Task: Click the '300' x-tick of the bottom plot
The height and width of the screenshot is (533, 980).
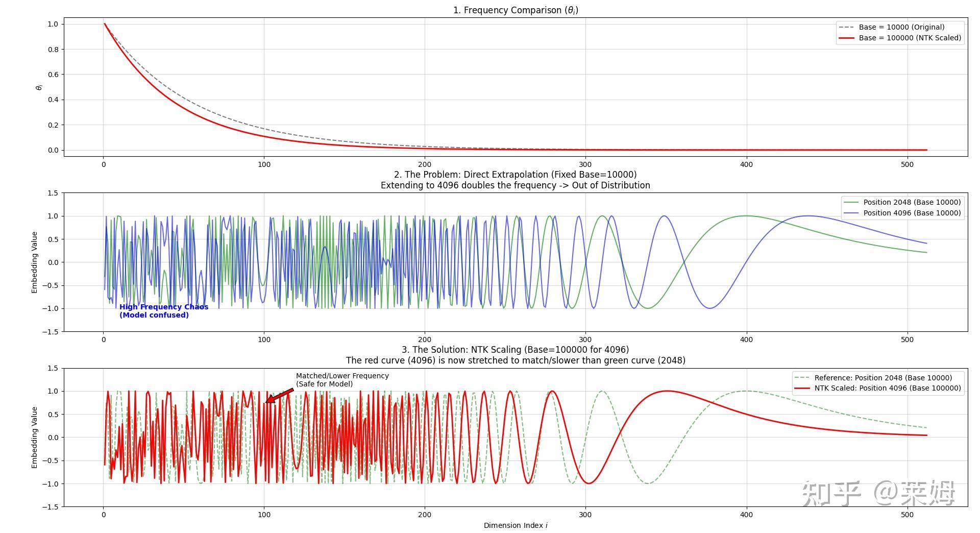Action: 585,515
